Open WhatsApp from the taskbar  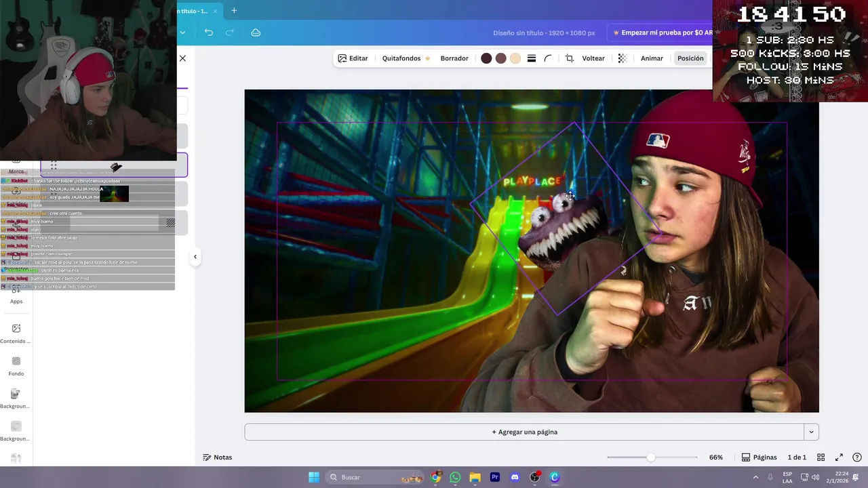455,477
